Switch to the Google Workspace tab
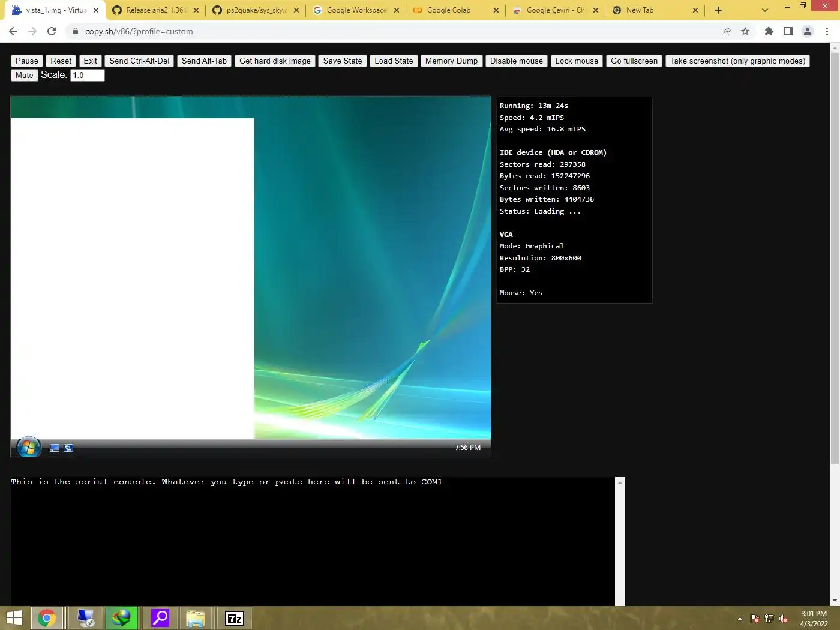The height and width of the screenshot is (630, 840). point(356,10)
